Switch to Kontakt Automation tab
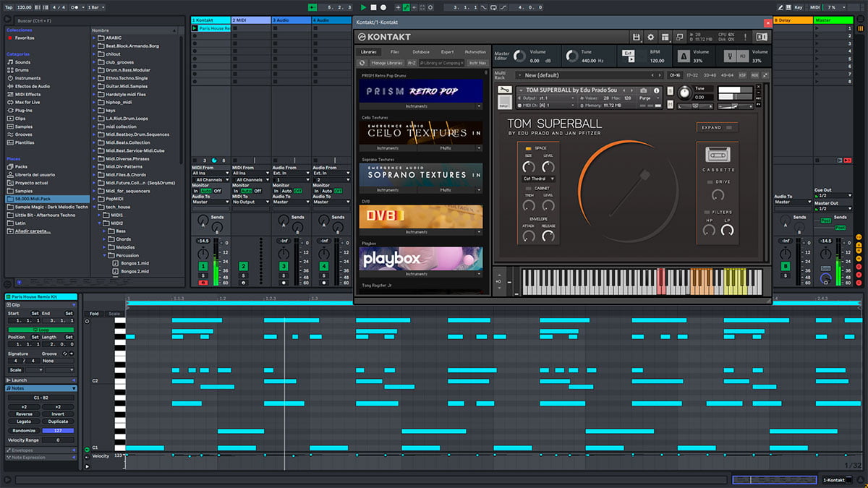868x488 pixels. click(x=475, y=52)
